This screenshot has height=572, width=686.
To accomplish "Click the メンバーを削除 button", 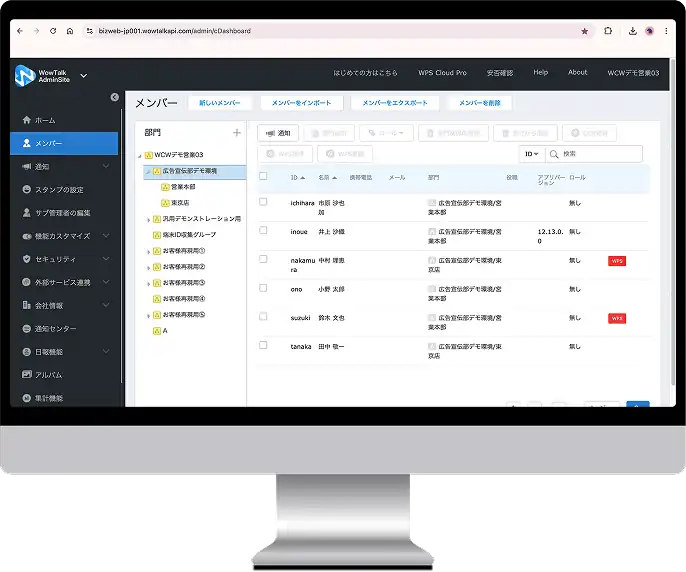I will pyautogui.click(x=480, y=103).
